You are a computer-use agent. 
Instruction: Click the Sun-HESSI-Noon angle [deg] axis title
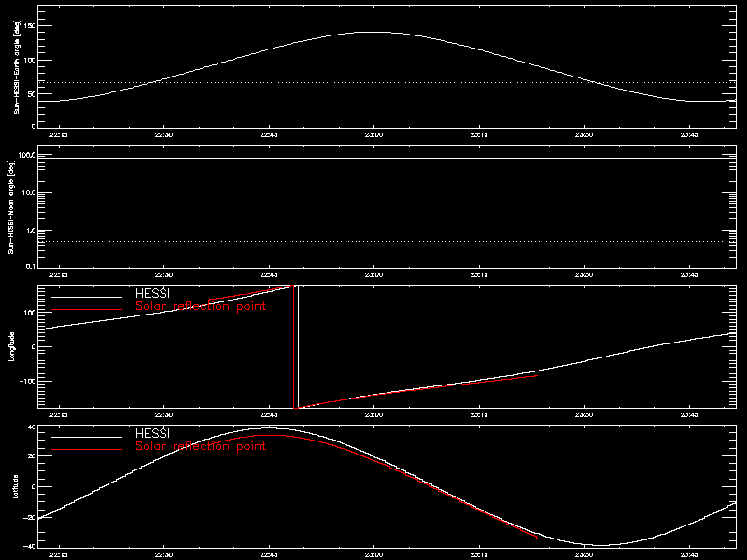click(11, 206)
